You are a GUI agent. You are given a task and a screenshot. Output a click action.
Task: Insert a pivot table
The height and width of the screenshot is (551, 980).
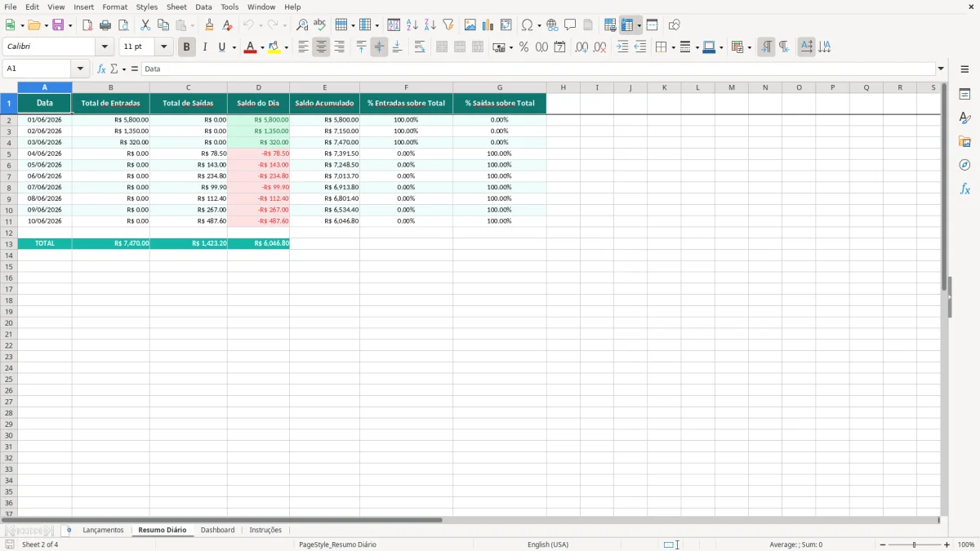click(506, 25)
